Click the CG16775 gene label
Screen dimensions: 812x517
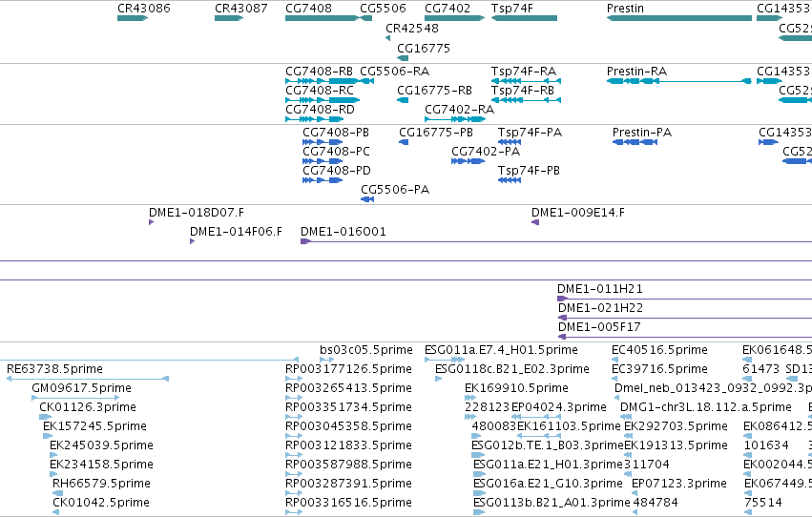pos(423,48)
